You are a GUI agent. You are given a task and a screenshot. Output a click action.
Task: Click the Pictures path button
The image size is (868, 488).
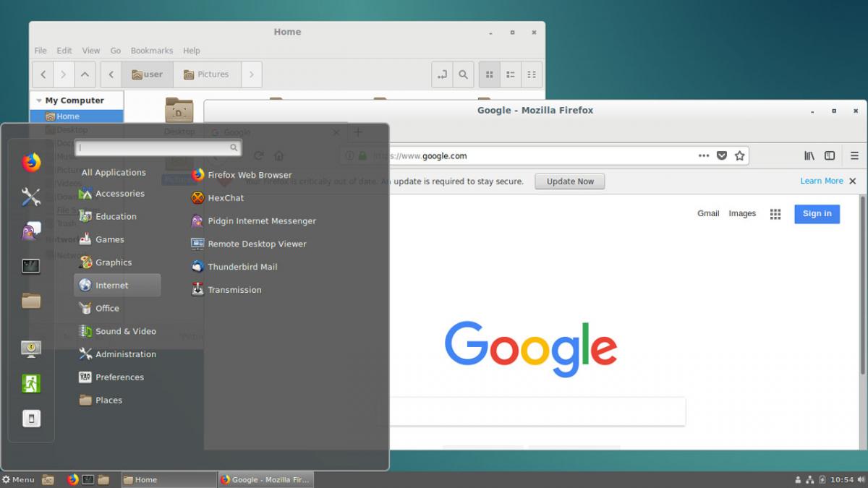(207, 74)
